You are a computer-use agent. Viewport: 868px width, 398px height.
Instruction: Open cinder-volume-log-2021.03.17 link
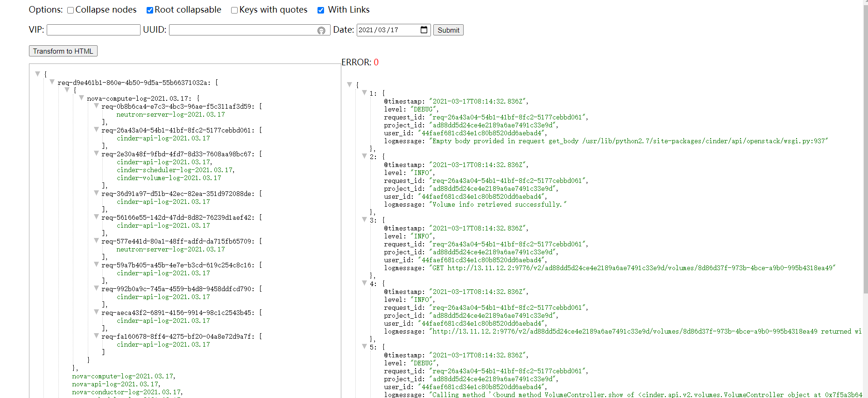[x=169, y=178]
